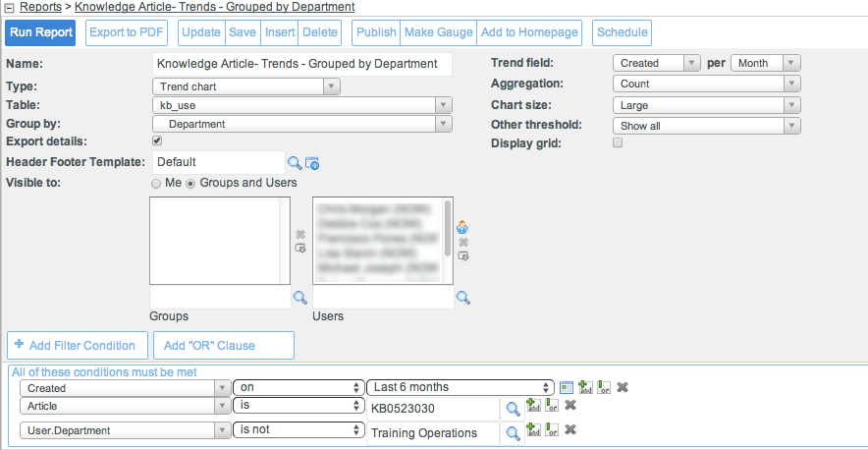Delete the Created filter condition

tap(623, 387)
